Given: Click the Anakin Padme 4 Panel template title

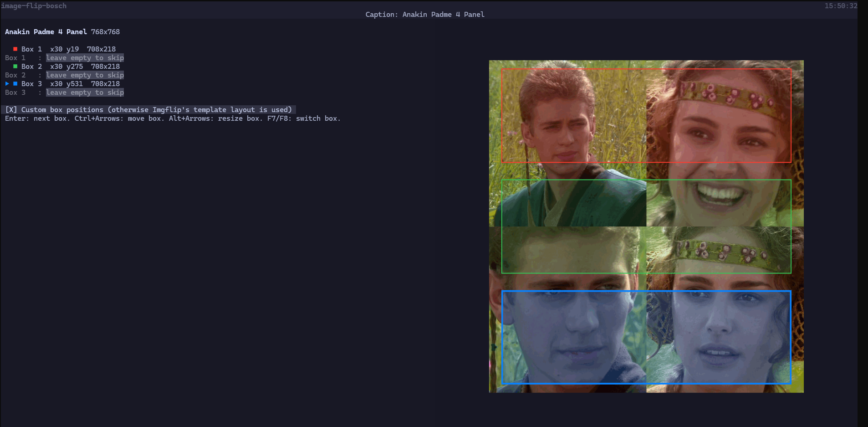Looking at the screenshot, I should pos(46,32).
